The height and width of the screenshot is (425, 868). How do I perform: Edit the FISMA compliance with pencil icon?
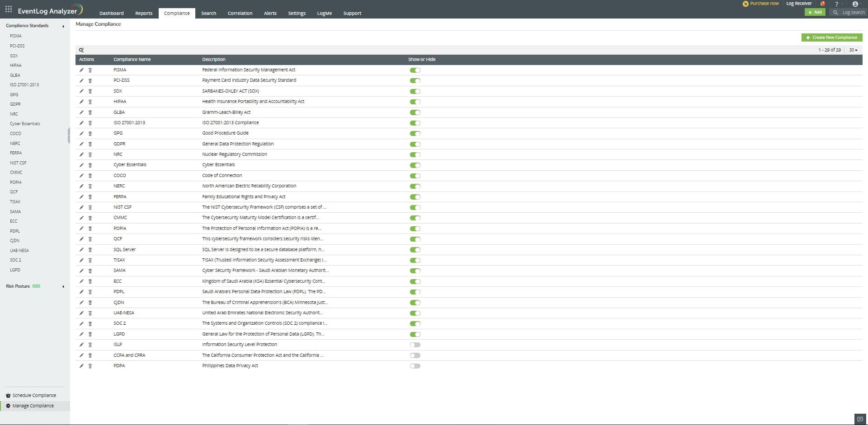[81, 70]
